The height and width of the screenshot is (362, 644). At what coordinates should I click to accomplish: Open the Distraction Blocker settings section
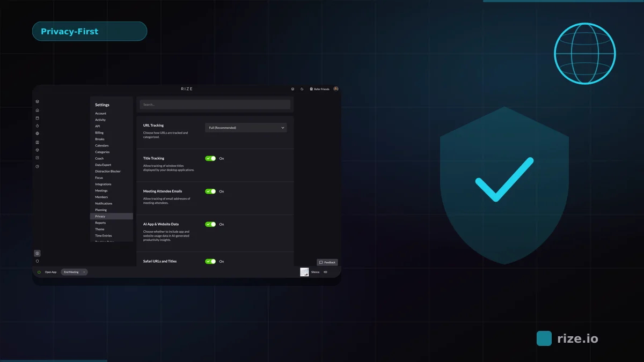pyautogui.click(x=108, y=171)
